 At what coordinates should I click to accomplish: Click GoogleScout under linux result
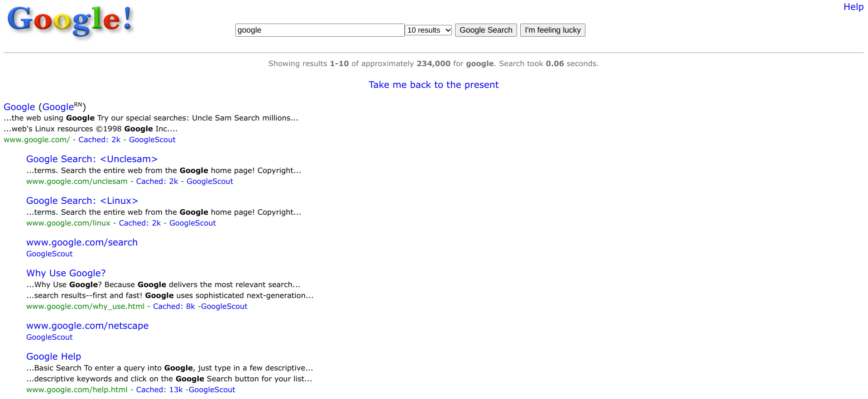[192, 223]
